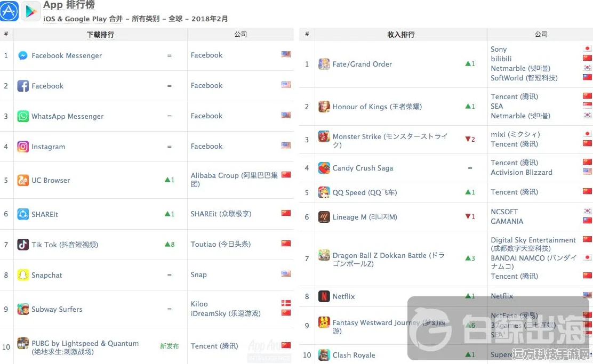Image resolution: width=593 pixels, height=364 pixels.
Task: Click the App 排行榜 page title
Action: pyautogui.click(x=69, y=5)
